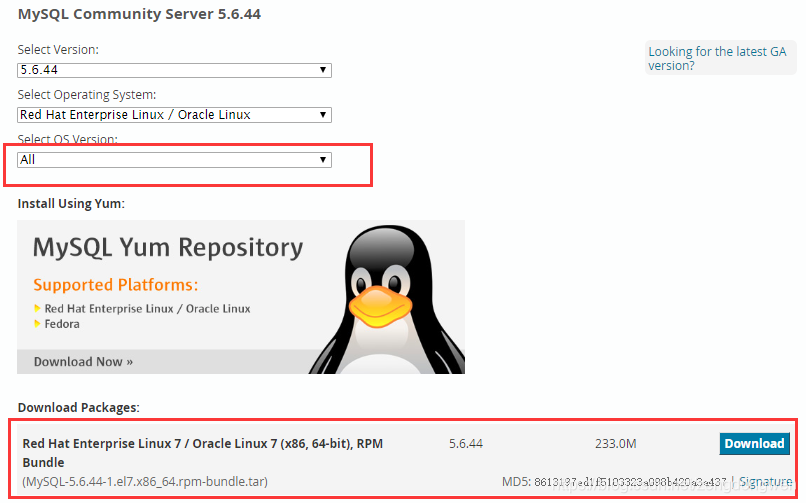The image size is (806, 503).
Task: Click the 'Install Using Yum:' label
Action: pos(71,203)
